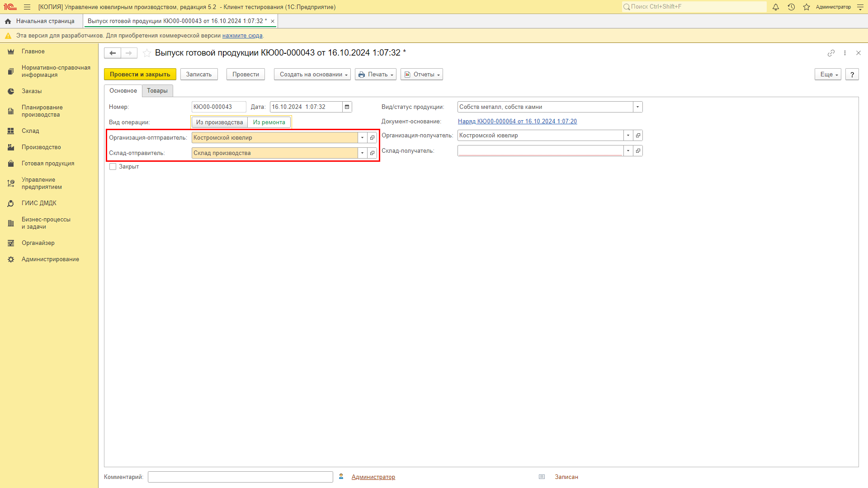Click the Склад-получатель input field
The image size is (868, 488).
tap(540, 151)
